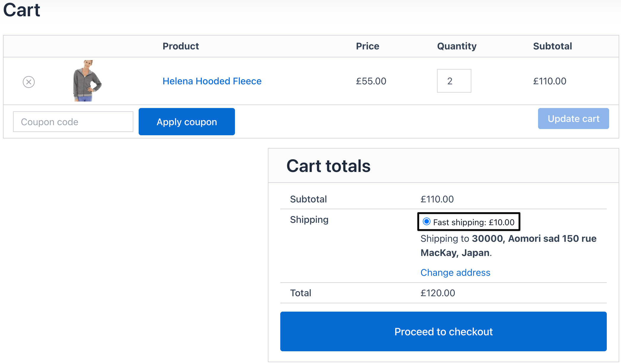Click the Cart page heading
Image resolution: width=621 pixels, height=364 pixels.
coord(22,10)
